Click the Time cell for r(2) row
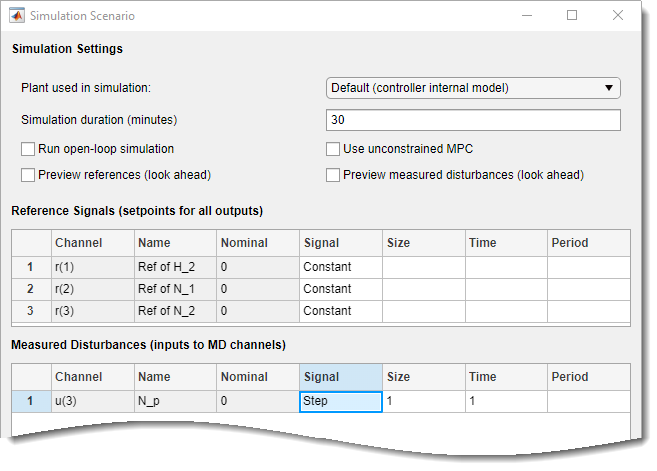This screenshot has height=471, width=657. [506, 289]
